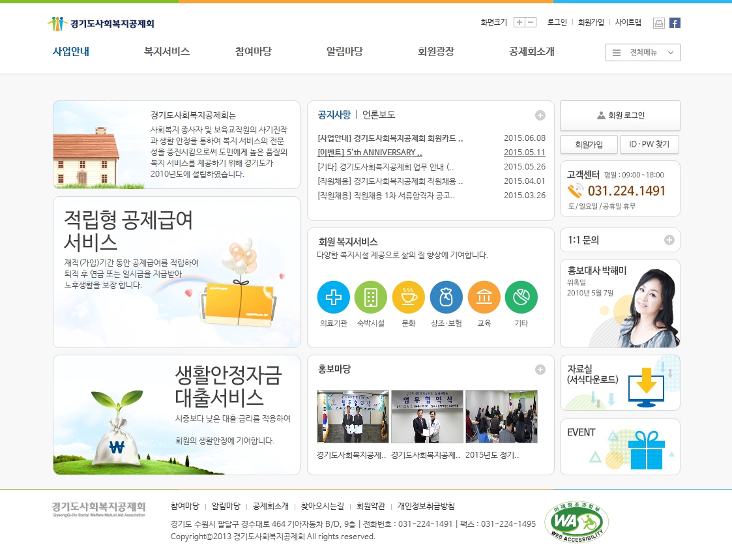Click the 회원 로그인 button
The height and width of the screenshot is (560, 732).
620,115
